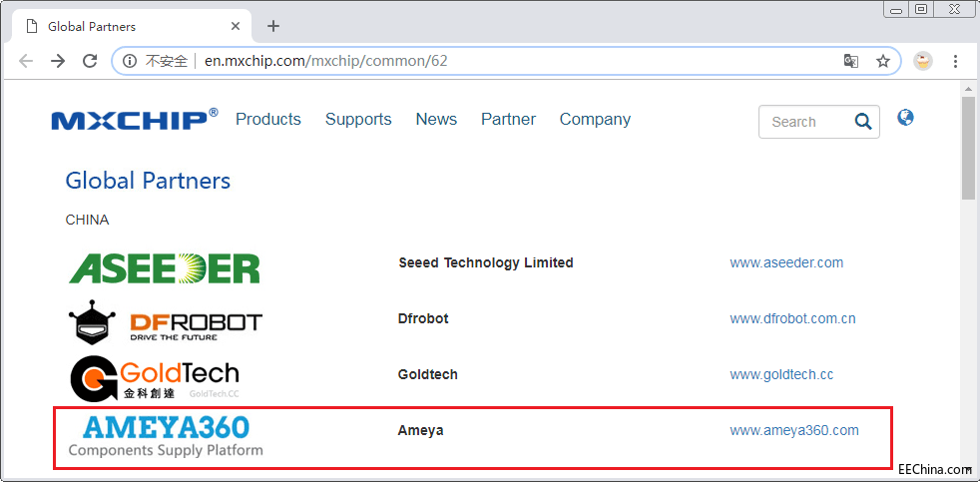The image size is (980, 482).
Task: Reload the Global Partners page
Action: click(x=90, y=61)
